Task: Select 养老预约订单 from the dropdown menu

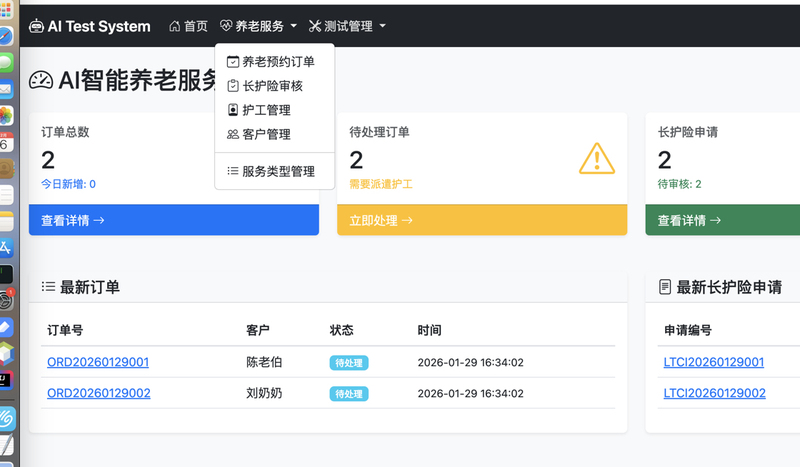Action: click(274, 62)
